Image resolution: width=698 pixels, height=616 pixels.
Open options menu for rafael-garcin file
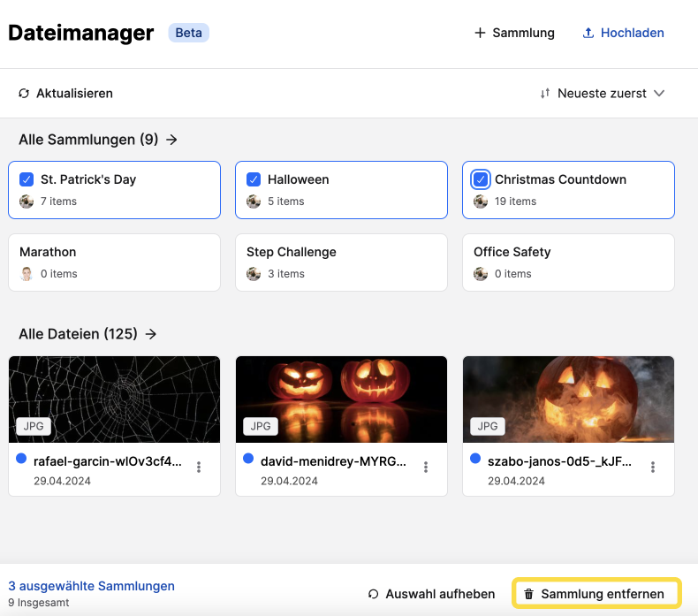coord(199,467)
